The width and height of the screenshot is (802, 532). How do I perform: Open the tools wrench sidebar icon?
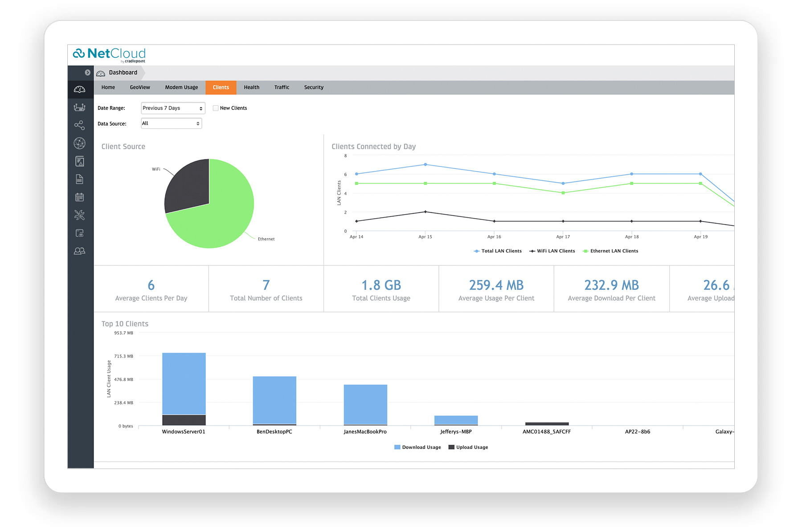80,215
